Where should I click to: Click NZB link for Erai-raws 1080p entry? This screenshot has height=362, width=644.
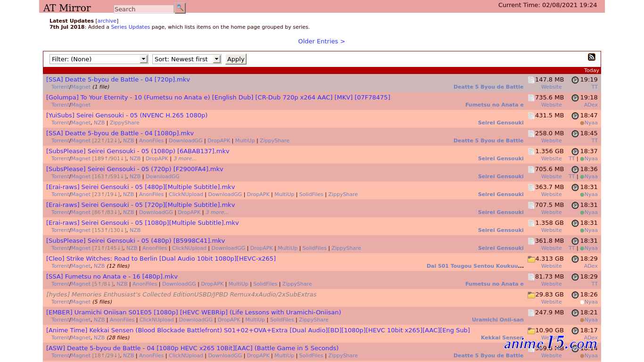[x=135, y=230]
